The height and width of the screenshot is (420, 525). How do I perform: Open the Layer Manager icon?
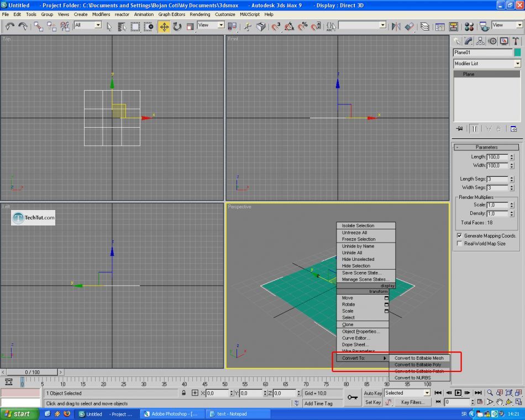coord(425,27)
